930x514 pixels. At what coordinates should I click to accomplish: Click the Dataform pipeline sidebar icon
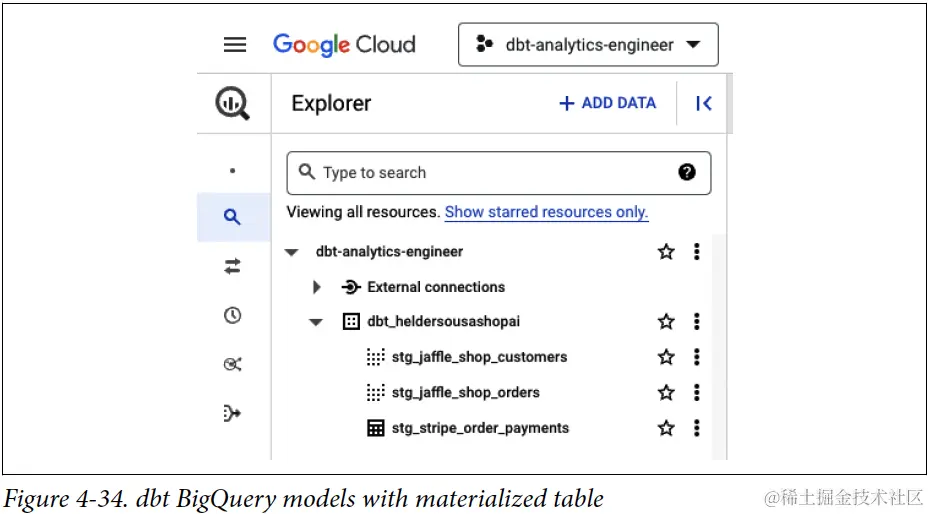pos(232,413)
